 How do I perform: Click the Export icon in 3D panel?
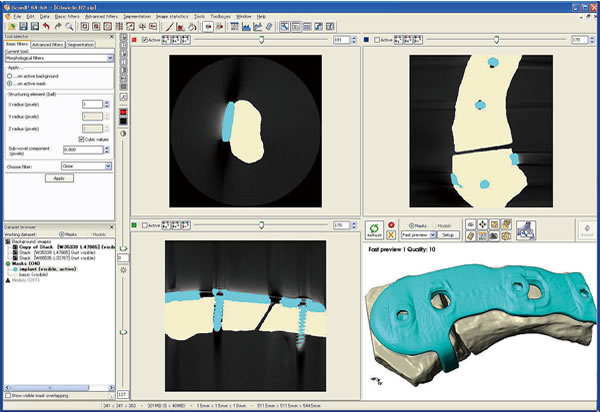tap(587, 230)
